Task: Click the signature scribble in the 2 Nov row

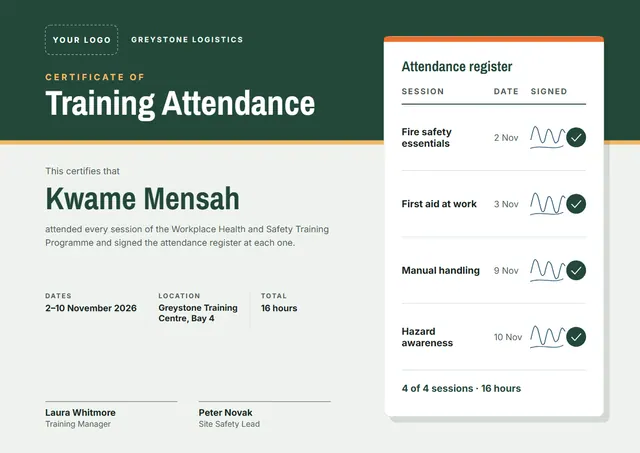Action: pos(547,137)
